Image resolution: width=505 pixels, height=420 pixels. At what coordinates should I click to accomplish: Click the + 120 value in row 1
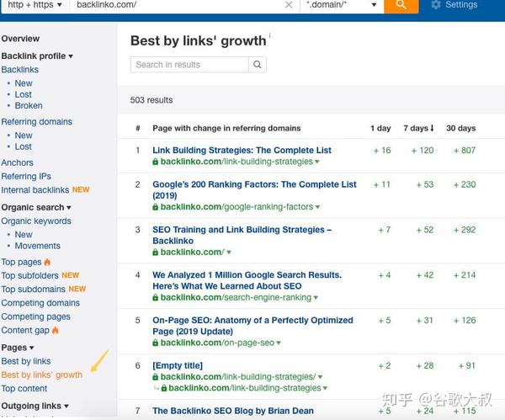423,151
